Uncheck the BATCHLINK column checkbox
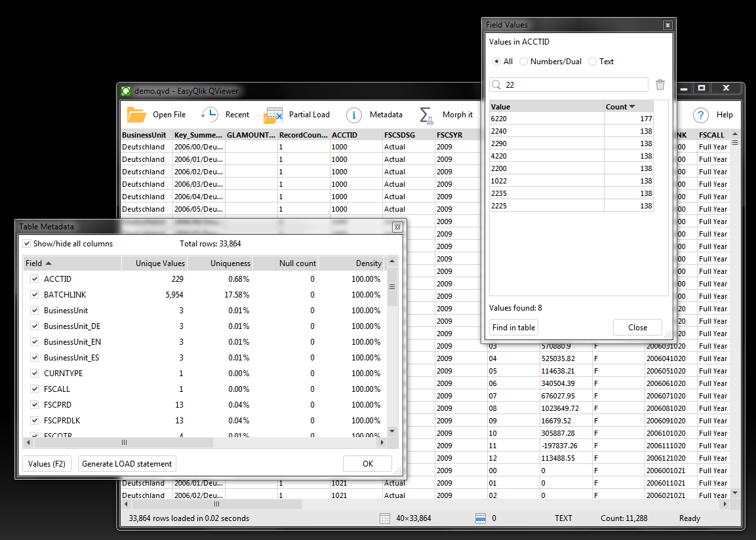 coord(28,294)
